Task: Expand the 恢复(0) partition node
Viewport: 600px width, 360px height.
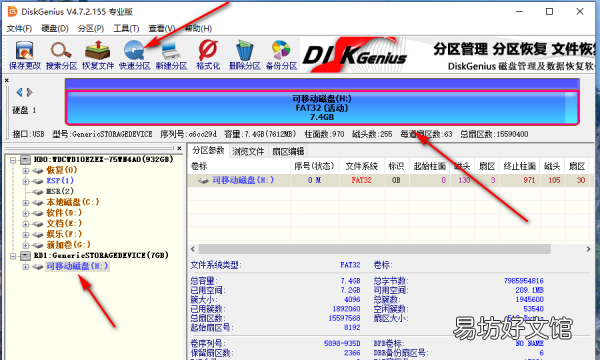Action: click(x=26, y=171)
